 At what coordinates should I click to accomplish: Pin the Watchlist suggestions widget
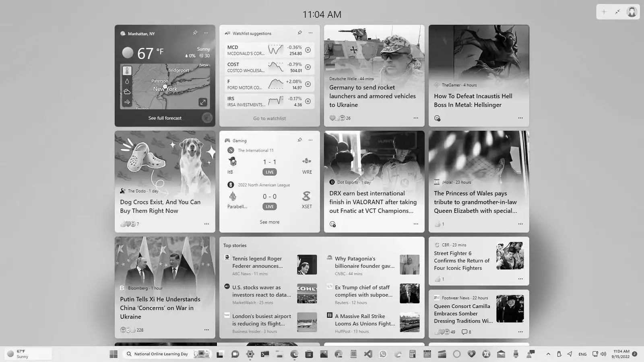coord(299,33)
